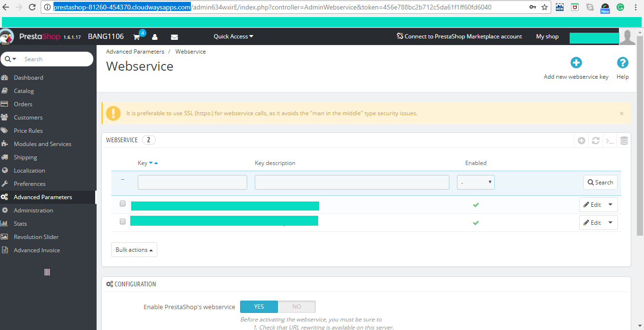
Task: Open the Quick Access dropdown
Action: coord(233,37)
